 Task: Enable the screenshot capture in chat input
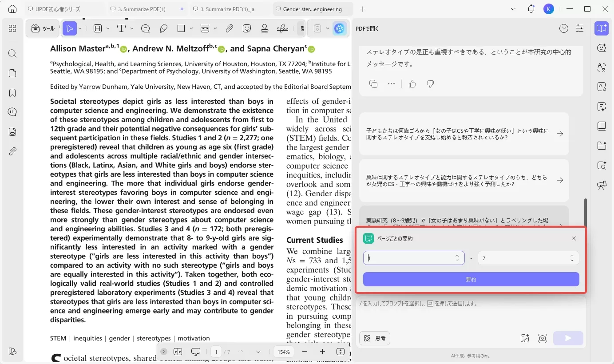click(x=542, y=338)
